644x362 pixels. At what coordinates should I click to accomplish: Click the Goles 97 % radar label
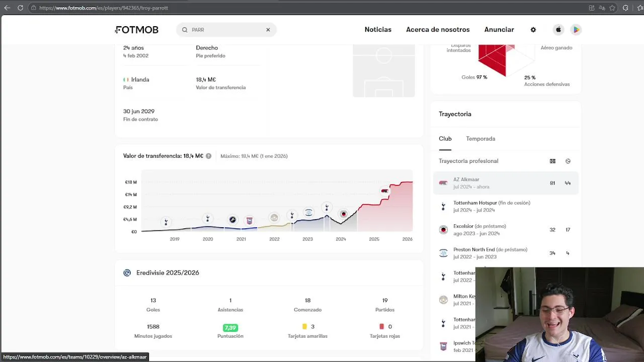474,77
